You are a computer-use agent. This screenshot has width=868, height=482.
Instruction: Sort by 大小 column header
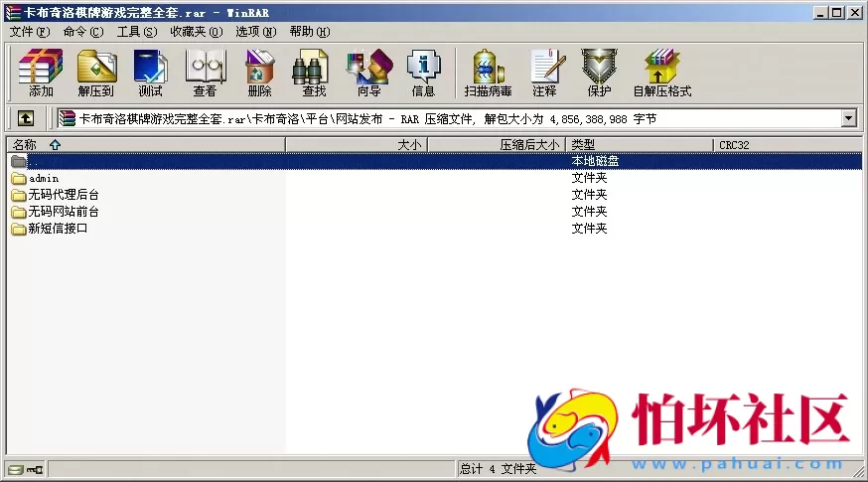pyautogui.click(x=357, y=145)
